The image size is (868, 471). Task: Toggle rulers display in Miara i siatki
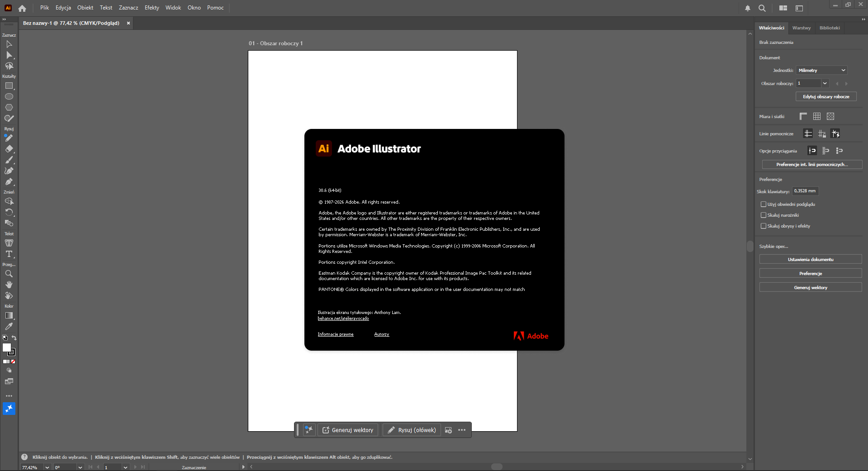pos(803,116)
